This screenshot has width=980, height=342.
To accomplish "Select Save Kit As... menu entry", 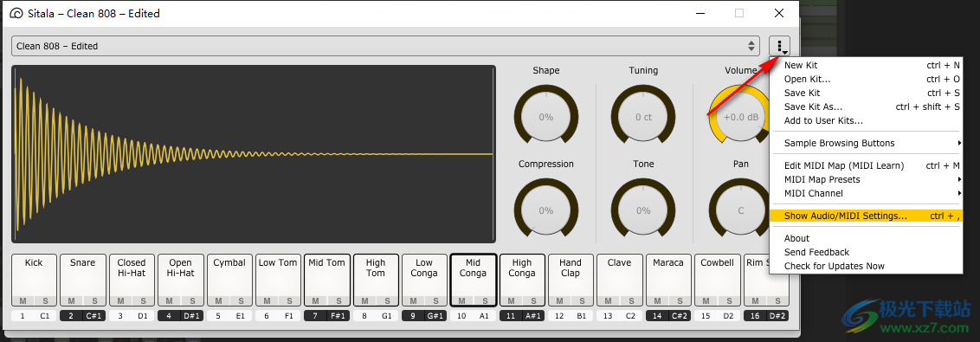I will click(867, 106).
